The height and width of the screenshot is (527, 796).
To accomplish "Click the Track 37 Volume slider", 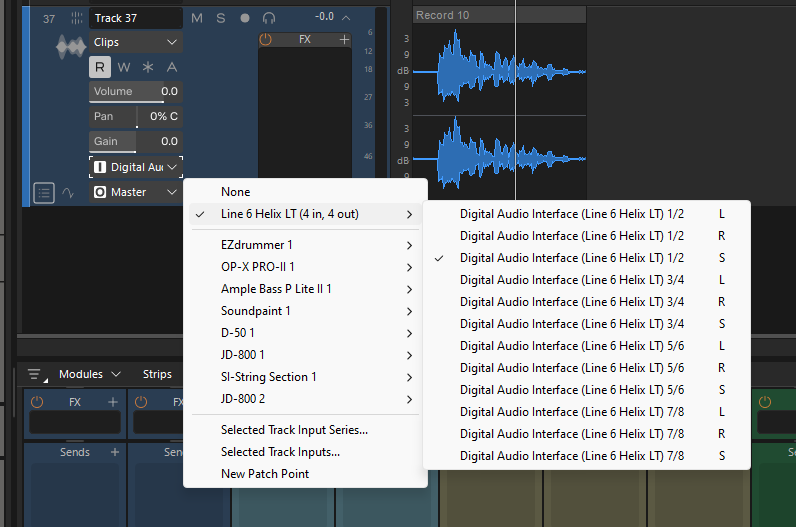I will pos(135,92).
